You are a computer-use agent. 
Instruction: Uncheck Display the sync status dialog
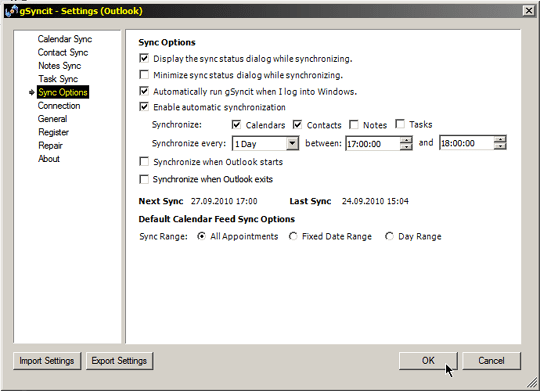[x=144, y=58]
